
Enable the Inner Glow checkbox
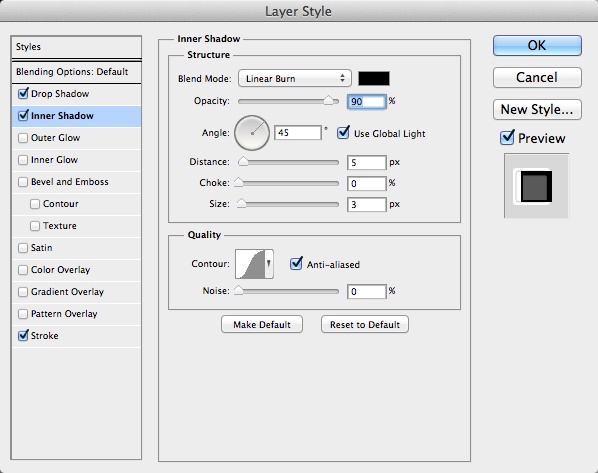pyautogui.click(x=23, y=160)
